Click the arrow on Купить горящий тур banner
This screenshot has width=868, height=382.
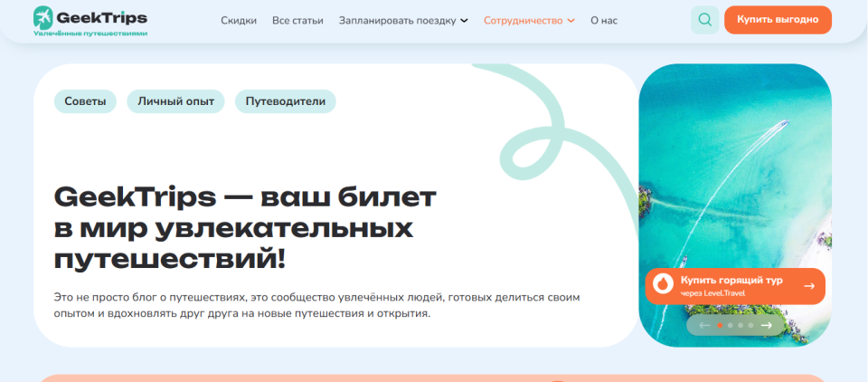[809, 286]
